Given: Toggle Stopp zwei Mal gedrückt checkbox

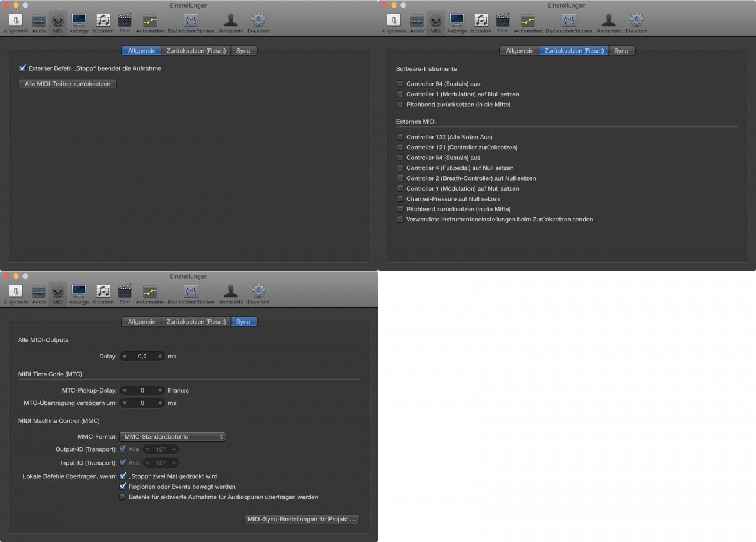Looking at the screenshot, I should coord(123,476).
